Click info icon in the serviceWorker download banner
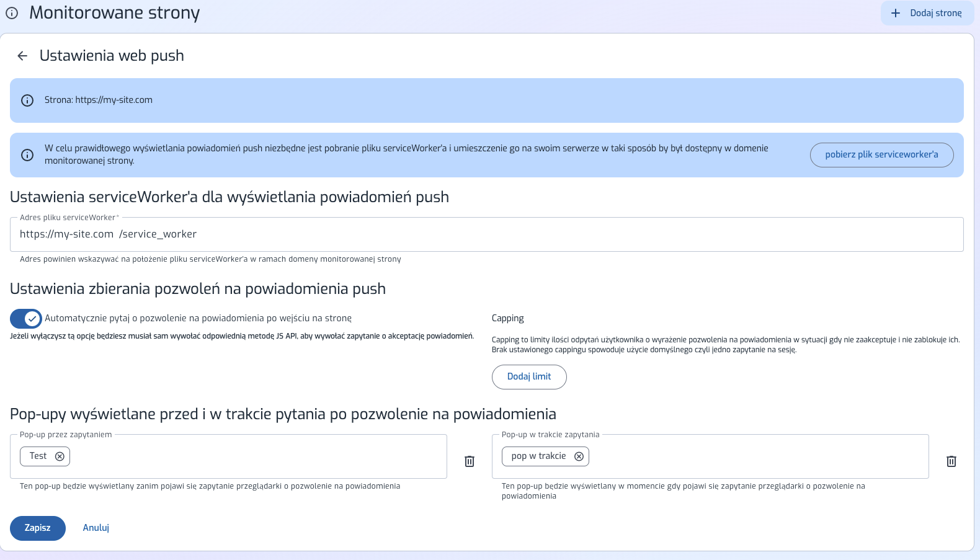This screenshot has height=560, width=980. (27, 155)
